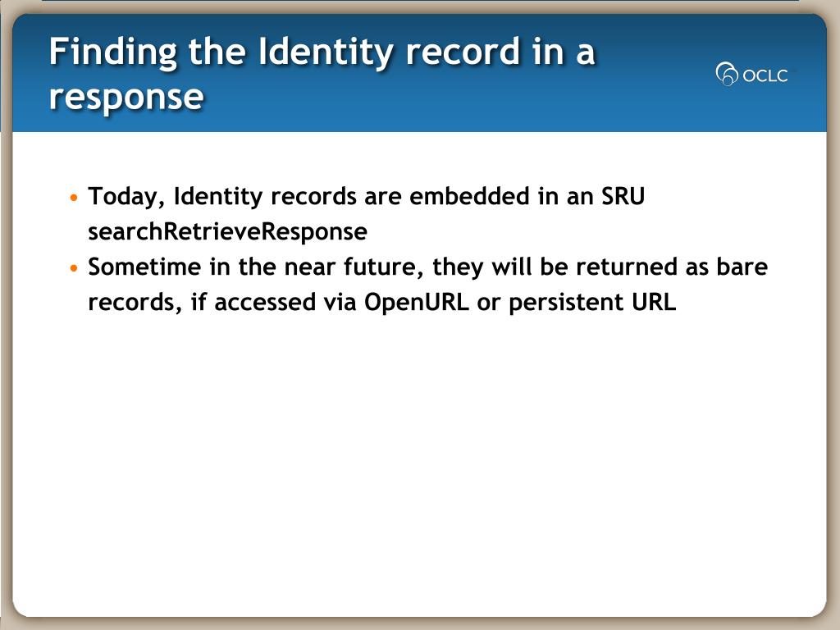Click the word "response" in the title
The width and height of the screenshot is (840, 630).
[x=126, y=97]
